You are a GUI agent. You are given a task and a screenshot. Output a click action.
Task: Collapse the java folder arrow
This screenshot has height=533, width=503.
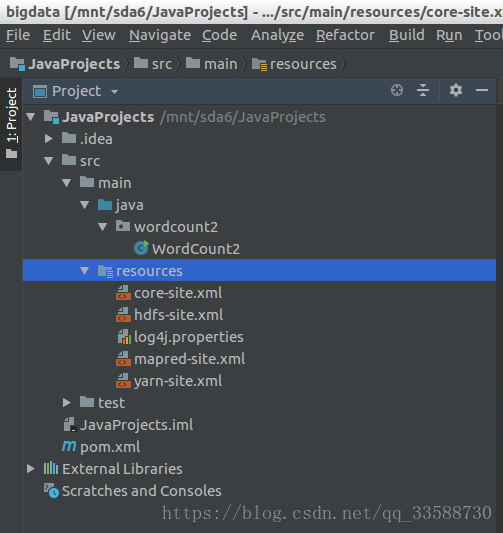pyautogui.click(x=85, y=205)
